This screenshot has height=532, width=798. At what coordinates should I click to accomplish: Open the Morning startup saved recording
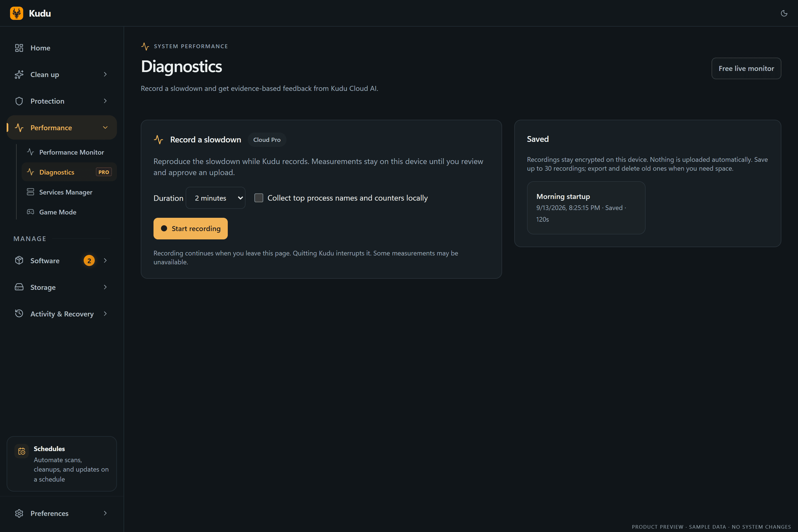(586, 208)
